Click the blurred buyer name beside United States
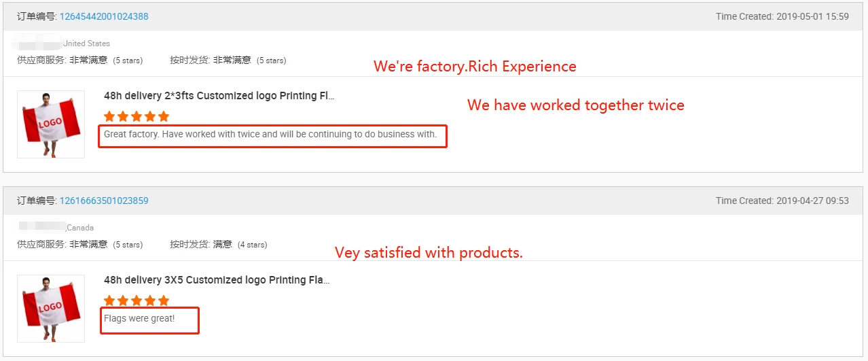Image resolution: width=868 pixels, height=361 pixels. (37, 42)
